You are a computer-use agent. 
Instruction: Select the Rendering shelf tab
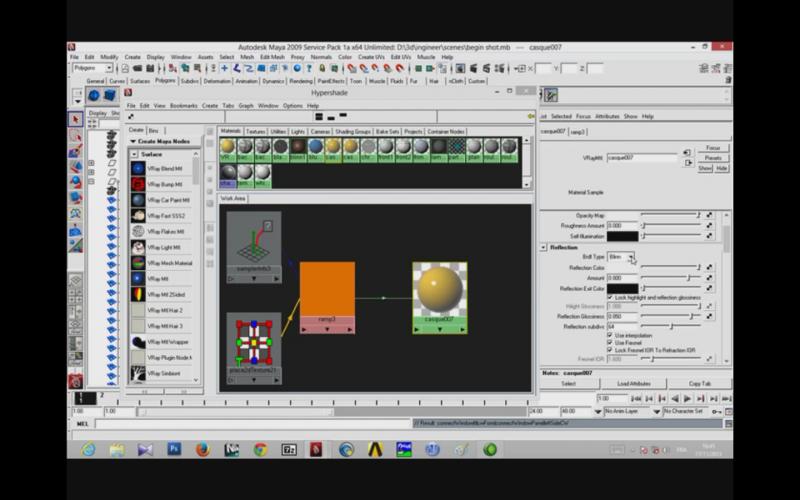point(301,81)
